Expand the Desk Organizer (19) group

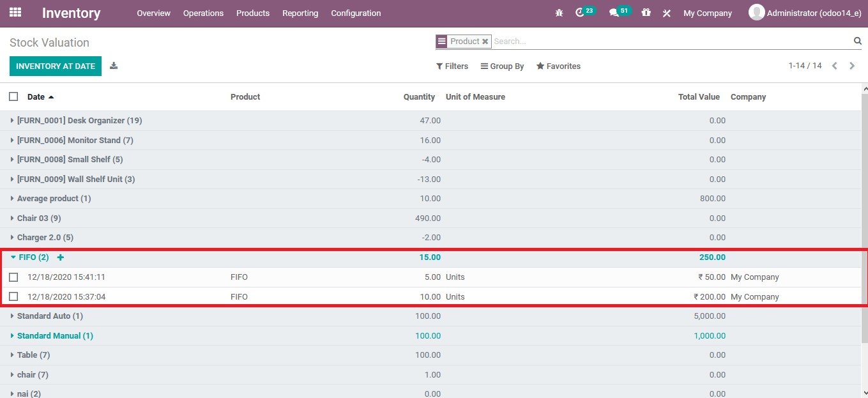click(79, 121)
